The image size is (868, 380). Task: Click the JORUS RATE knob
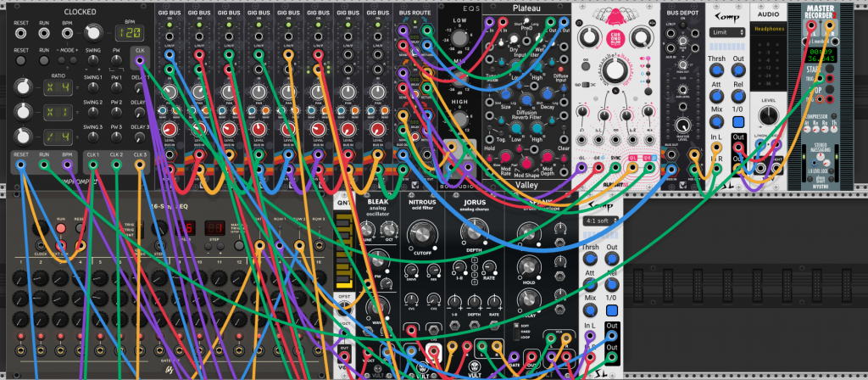pos(491,267)
